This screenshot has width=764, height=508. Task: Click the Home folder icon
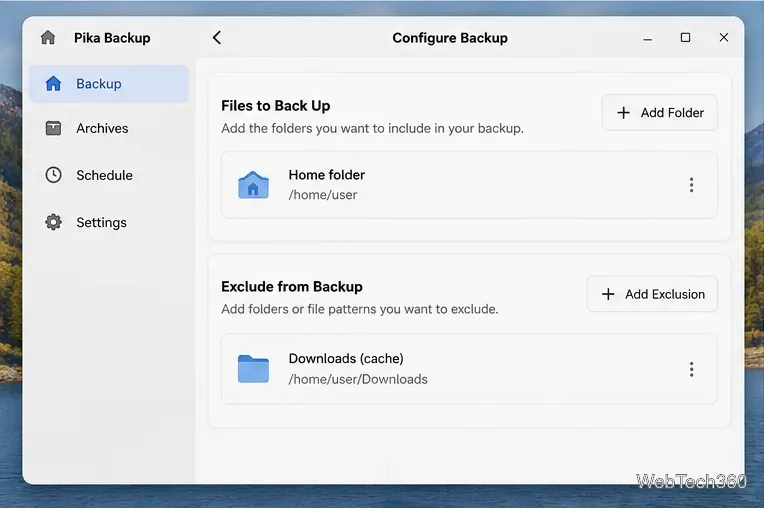[x=253, y=185]
